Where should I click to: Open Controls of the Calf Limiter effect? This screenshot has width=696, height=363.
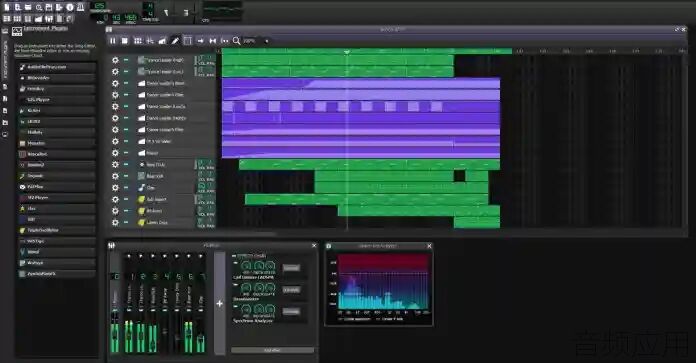point(292,268)
